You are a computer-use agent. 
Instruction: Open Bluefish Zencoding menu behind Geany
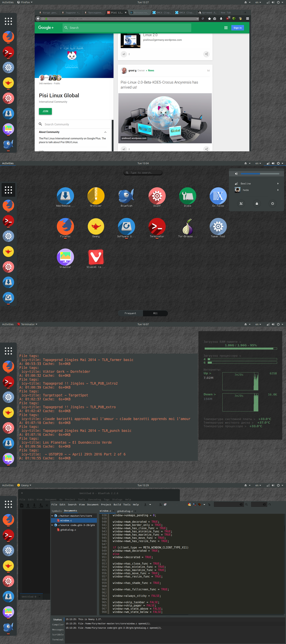click(94, 499)
